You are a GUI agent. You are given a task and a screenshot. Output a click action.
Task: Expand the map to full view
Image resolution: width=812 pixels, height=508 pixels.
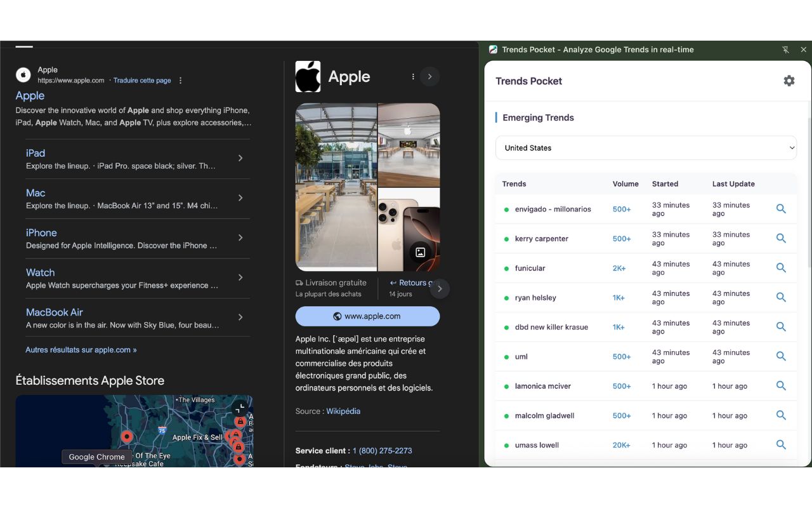pos(239,408)
